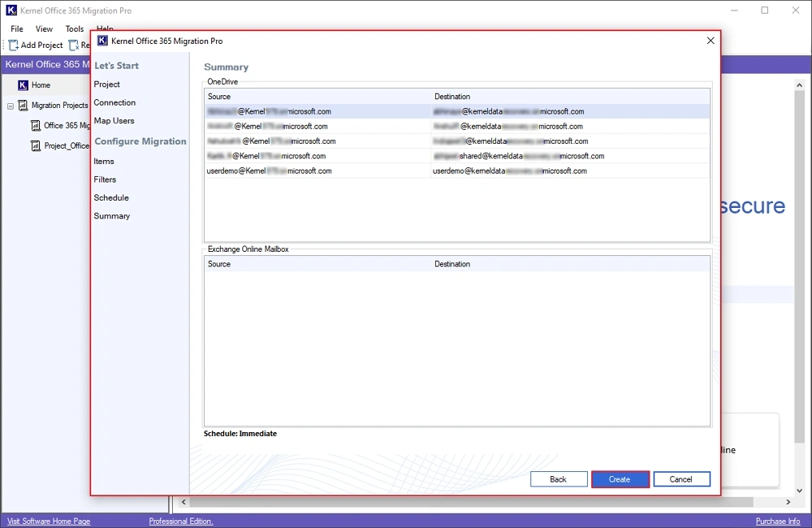Collapse the Migration Projects tree node
Image resolution: width=812 pixels, height=528 pixels.
tap(10, 105)
